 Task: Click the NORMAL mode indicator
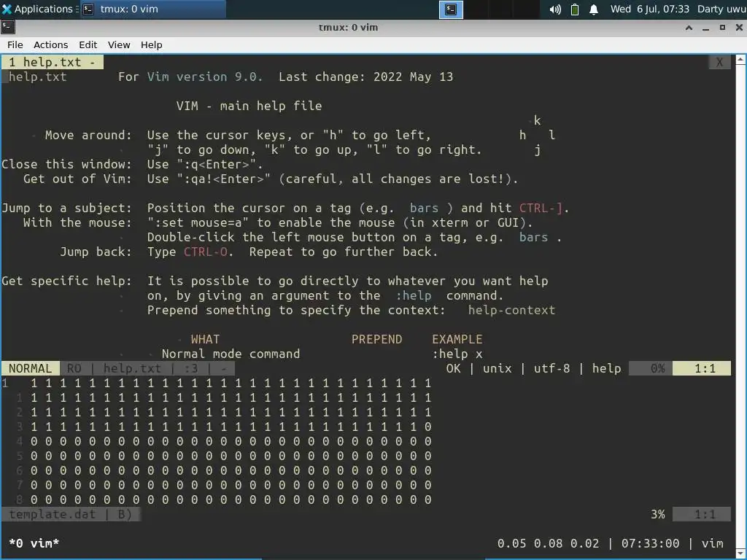click(x=30, y=368)
